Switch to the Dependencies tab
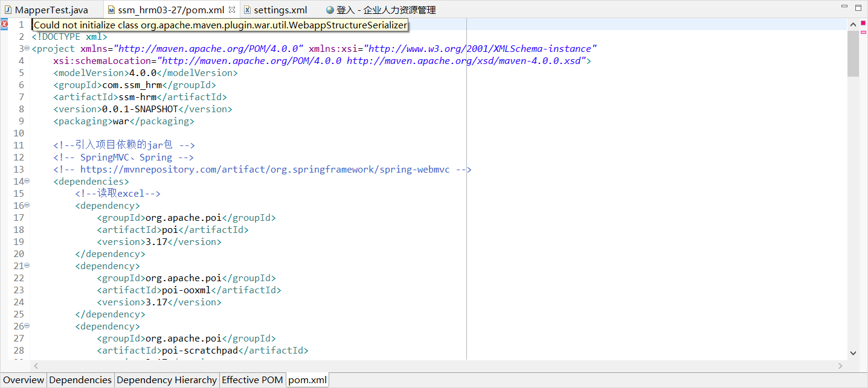Screen dimensions: 868x388 80,380
